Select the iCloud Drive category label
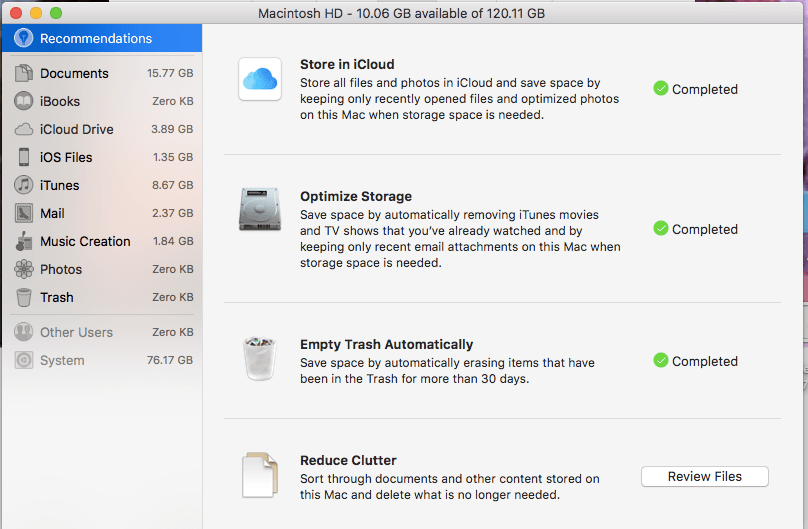The height and width of the screenshot is (529, 808). 77,129
